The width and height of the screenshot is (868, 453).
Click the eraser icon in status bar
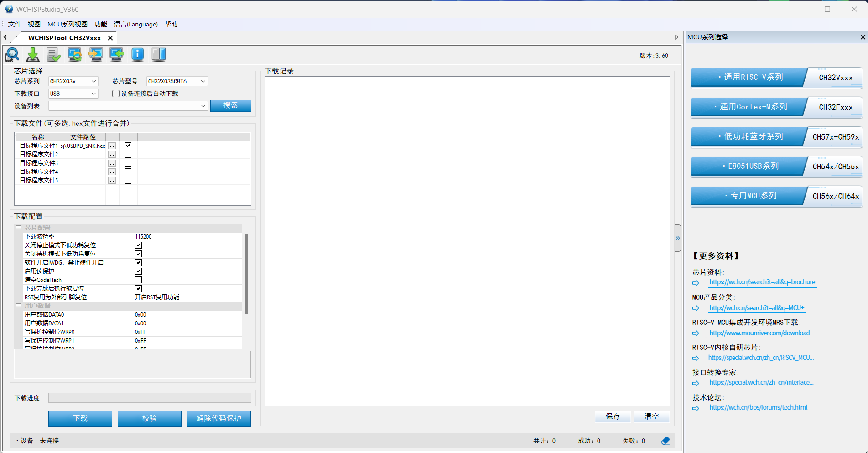tap(665, 441)
